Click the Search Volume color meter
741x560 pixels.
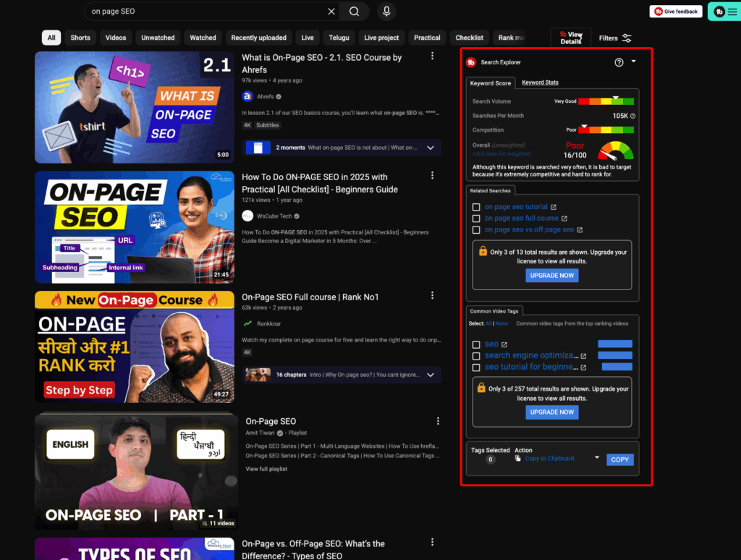coord(606,101)
